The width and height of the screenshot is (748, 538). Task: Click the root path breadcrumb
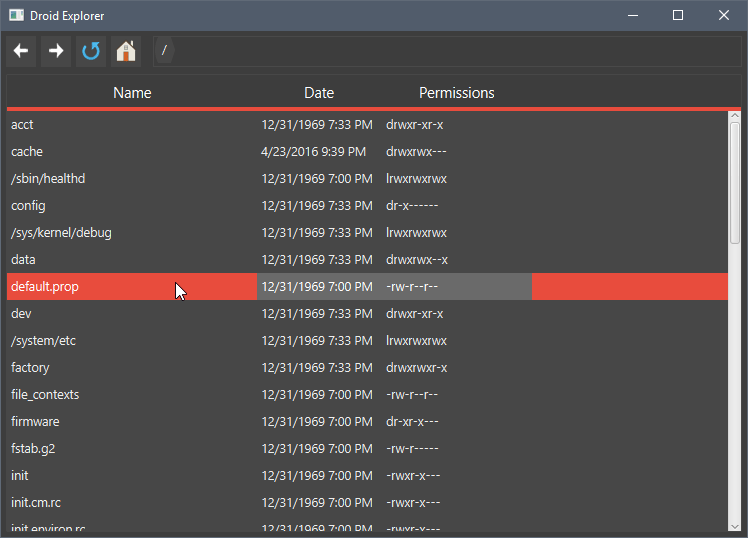tap(165, 50)
